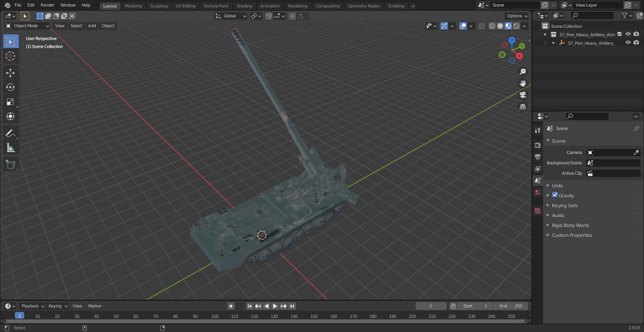Viewport: 644px width, 332px height.
Task: Hide S7_Pion_Heavy_Artillery_Arm collection with eye icon
Action: (628, 34)
